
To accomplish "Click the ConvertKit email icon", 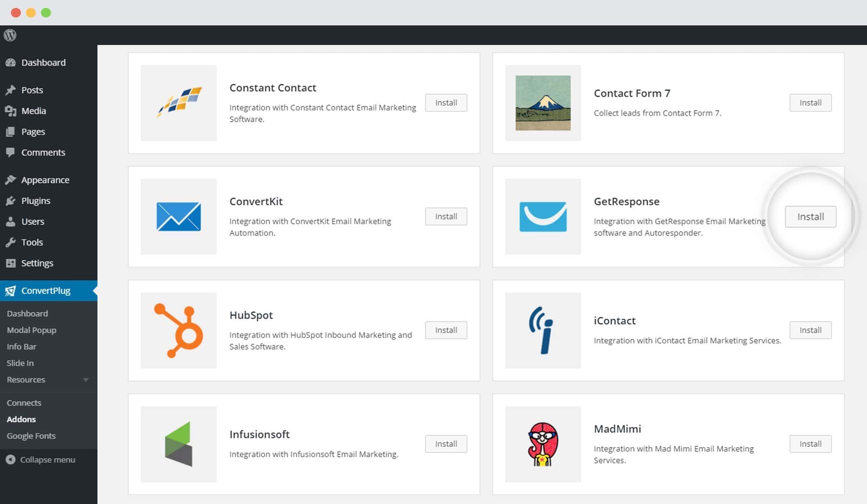I will click(x=178, y=217).
